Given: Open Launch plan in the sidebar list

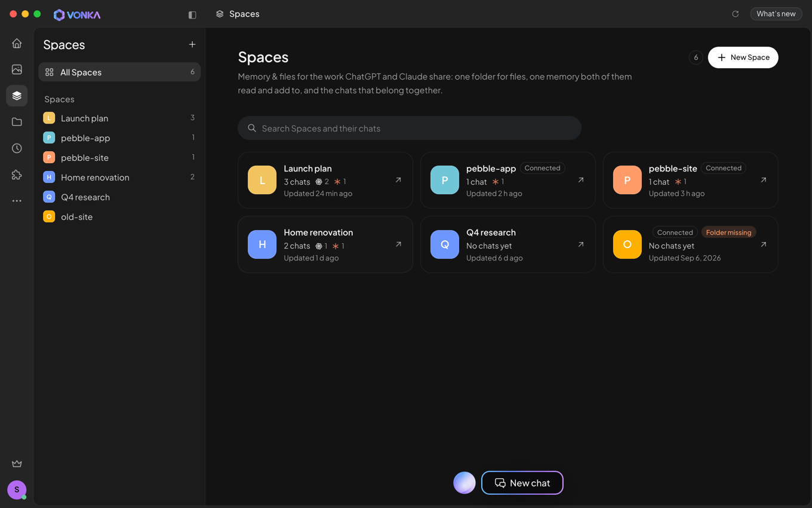Looking at the screenshot, I should click(x=119, y=118).
